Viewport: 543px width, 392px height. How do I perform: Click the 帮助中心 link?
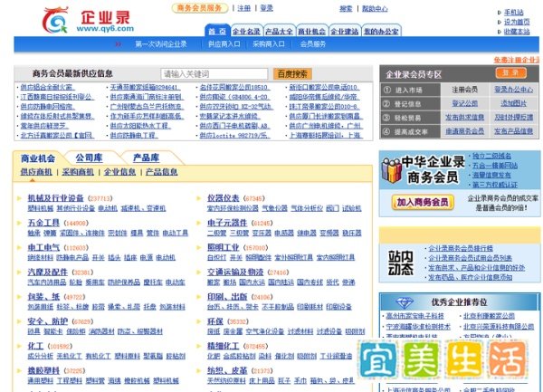[x=375, y=9]
